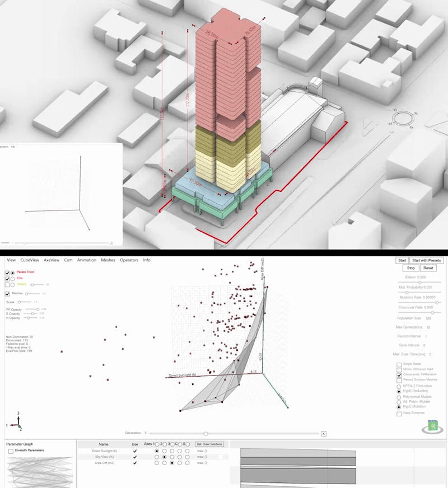Viewport: 448px width, 488px height.
Task: Open the Operators menu
Action: click(129, 260)
